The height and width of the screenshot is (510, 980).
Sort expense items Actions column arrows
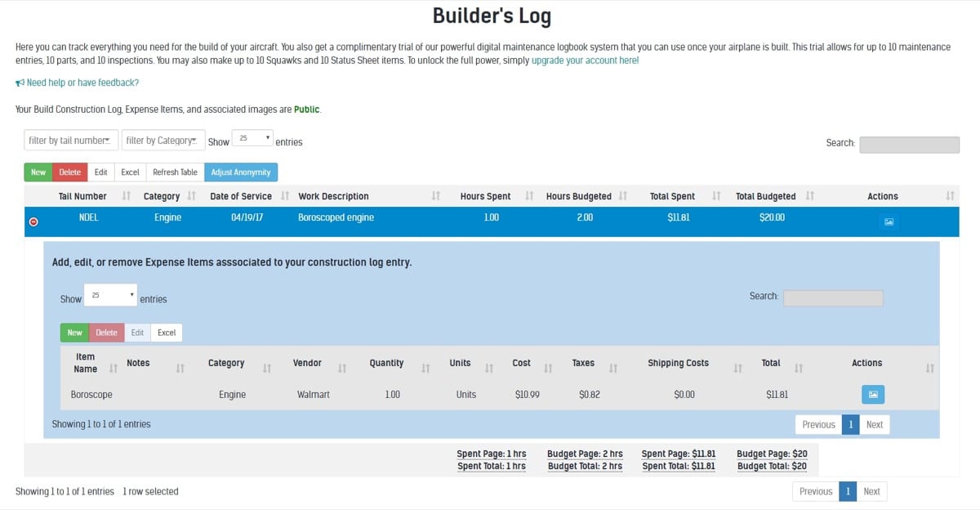929,369
